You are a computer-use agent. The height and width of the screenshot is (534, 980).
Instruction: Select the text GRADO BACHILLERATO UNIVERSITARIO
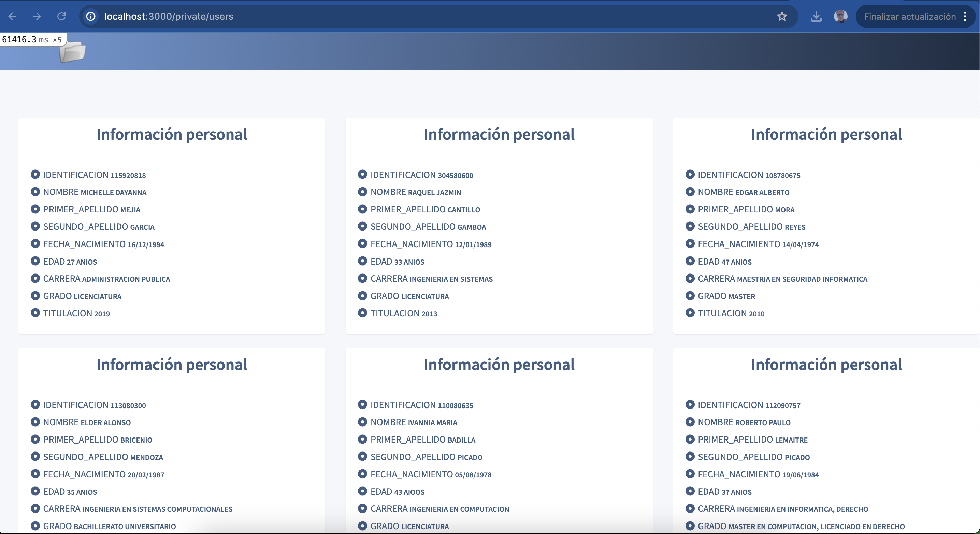tap(110, 527)
